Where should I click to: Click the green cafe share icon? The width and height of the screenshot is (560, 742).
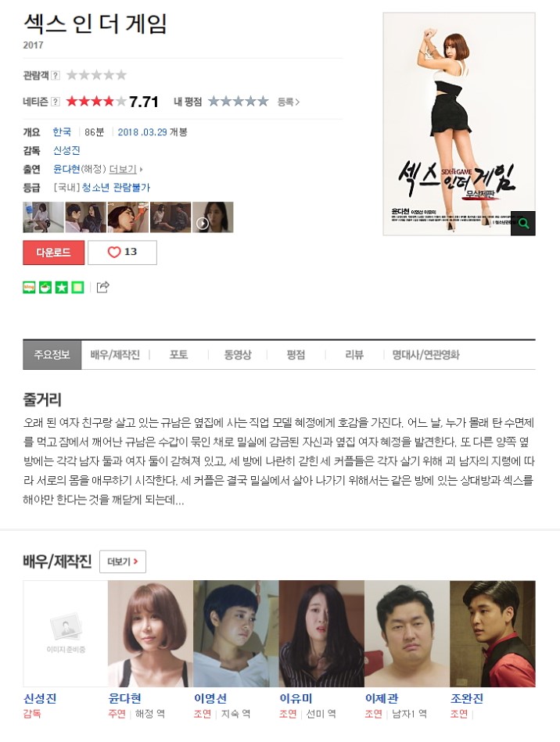coord(45,287)
